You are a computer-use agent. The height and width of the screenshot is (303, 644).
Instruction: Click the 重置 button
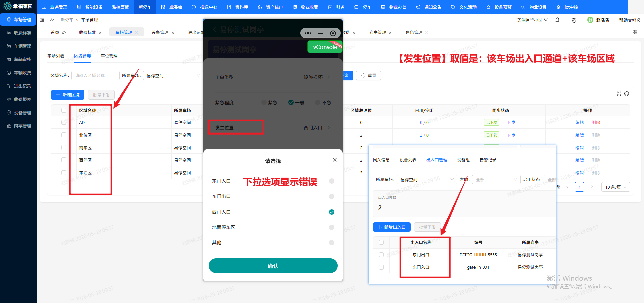pyautogui.click(x=369, y=76)
